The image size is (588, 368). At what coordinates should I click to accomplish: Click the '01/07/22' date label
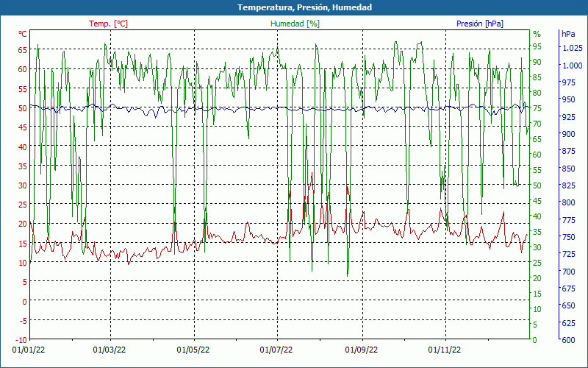point(276,350)
